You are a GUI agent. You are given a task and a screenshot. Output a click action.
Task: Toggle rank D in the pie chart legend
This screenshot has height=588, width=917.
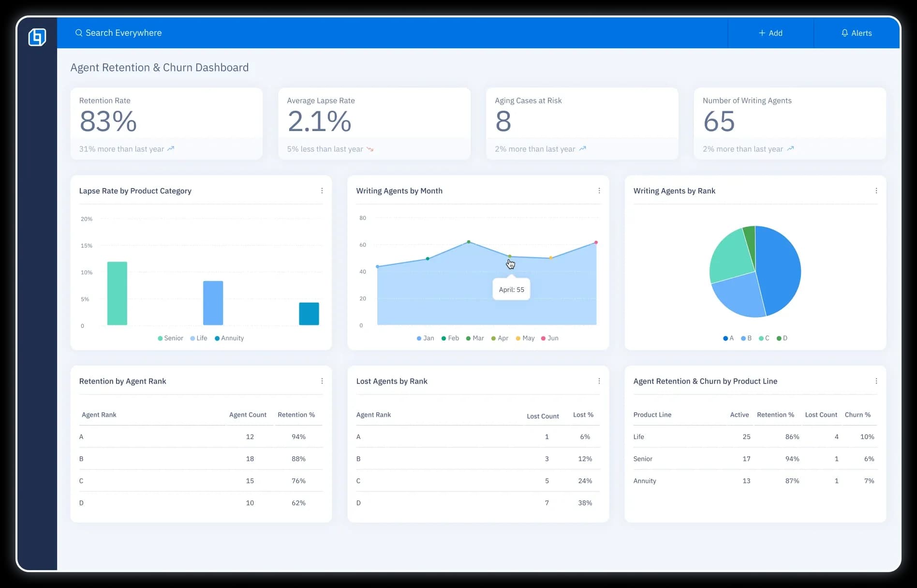click(782, 338)
